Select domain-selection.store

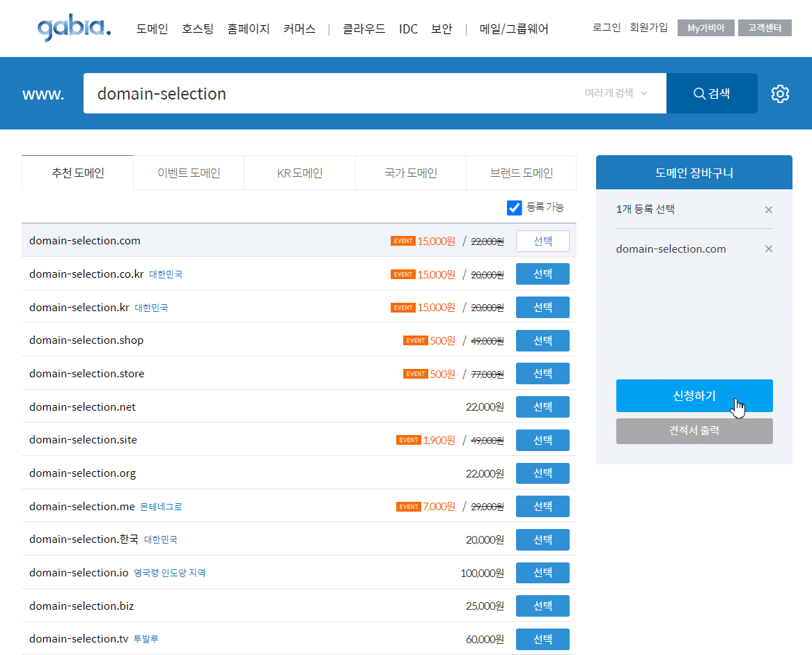click(x=542, y=373)
